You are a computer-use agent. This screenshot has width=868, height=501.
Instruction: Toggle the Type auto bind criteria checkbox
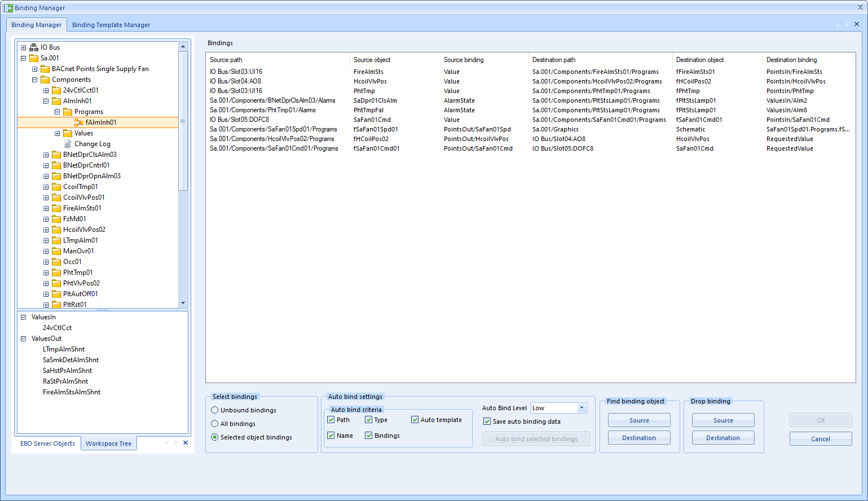369,420
